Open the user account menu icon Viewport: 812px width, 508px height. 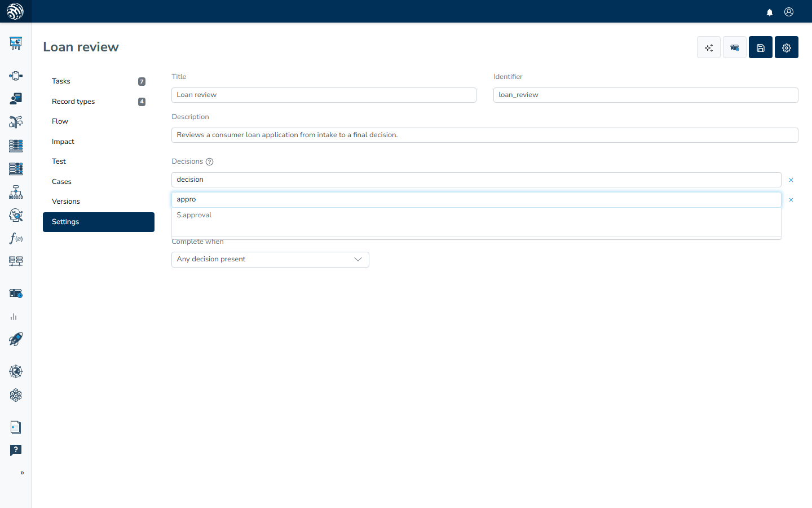click(789, 12)
